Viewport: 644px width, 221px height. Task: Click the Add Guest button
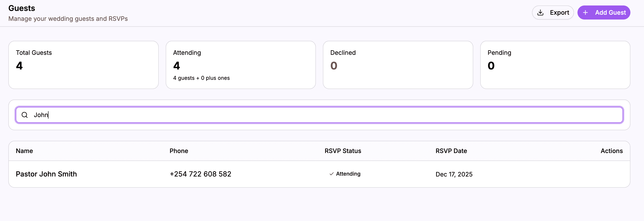tap(604, 12)
